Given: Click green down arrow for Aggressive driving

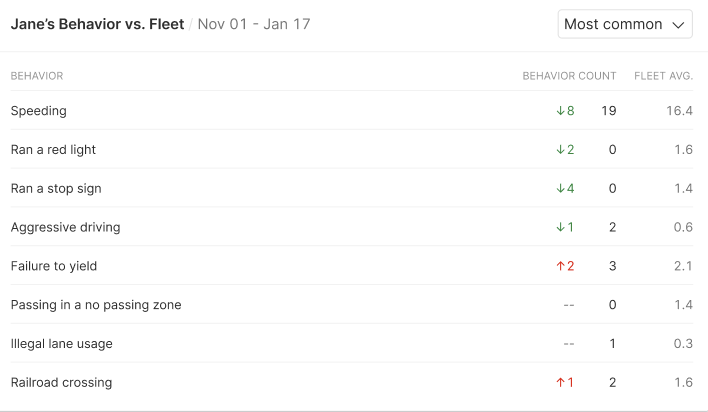Looking at the screenshot, I should click(x=560, y=227).
